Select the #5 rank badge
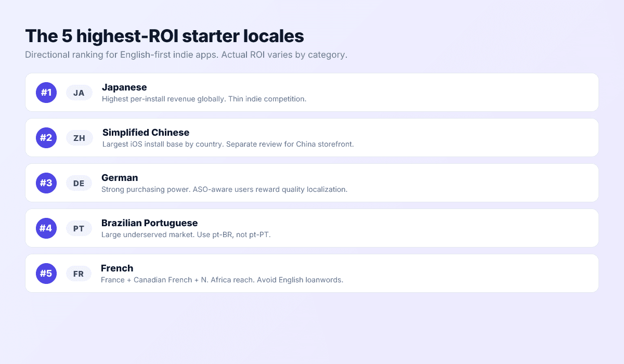This screenshot has width=624, height=364. (x=46, y=273)
